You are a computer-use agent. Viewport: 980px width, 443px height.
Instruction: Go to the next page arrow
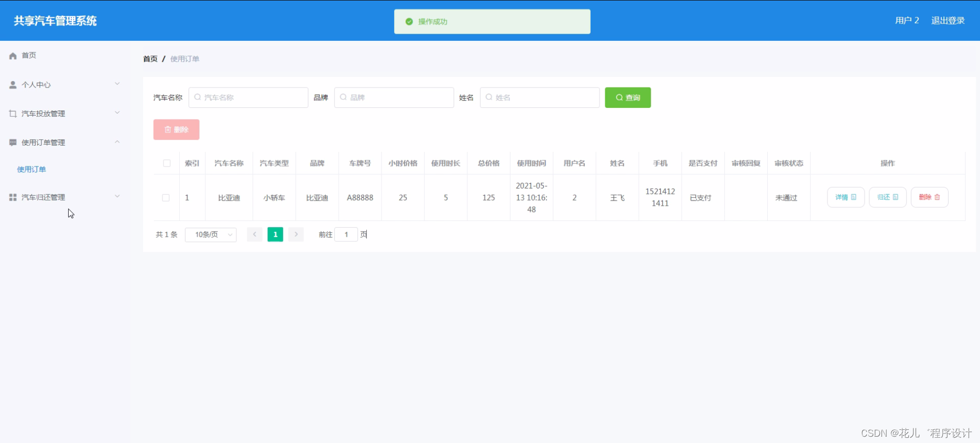pyautogui.click(x=296, y=235)
